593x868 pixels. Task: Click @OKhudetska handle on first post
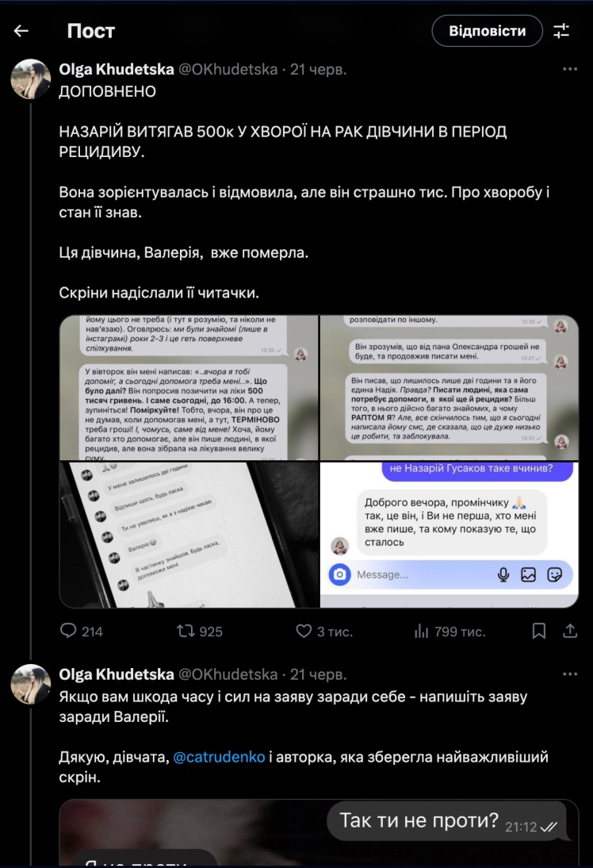(x=228, y=69)
